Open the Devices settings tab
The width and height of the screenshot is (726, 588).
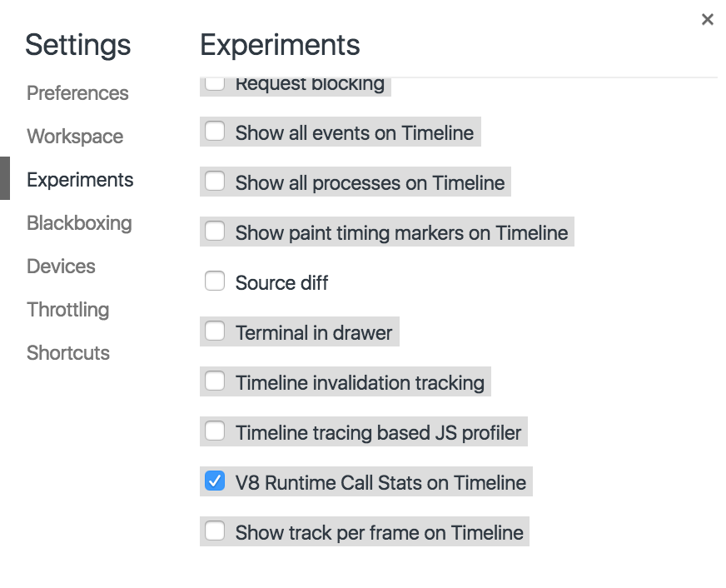61,267
